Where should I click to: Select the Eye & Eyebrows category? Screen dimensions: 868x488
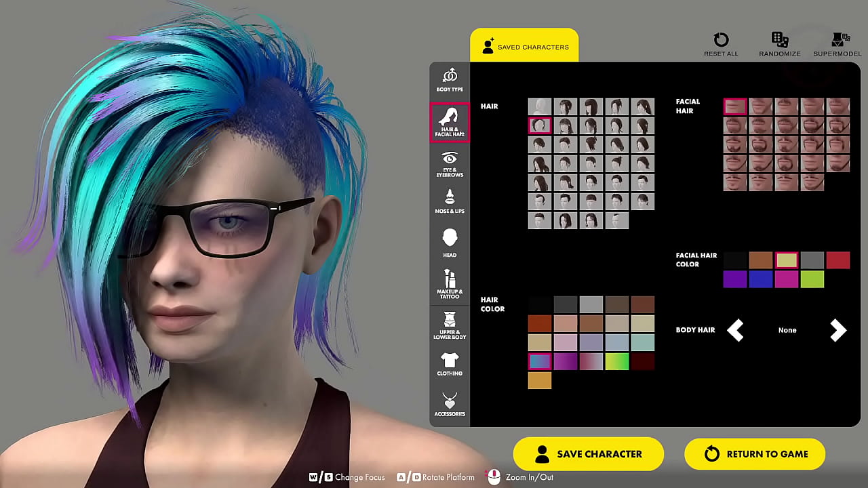tap(450, 163)
